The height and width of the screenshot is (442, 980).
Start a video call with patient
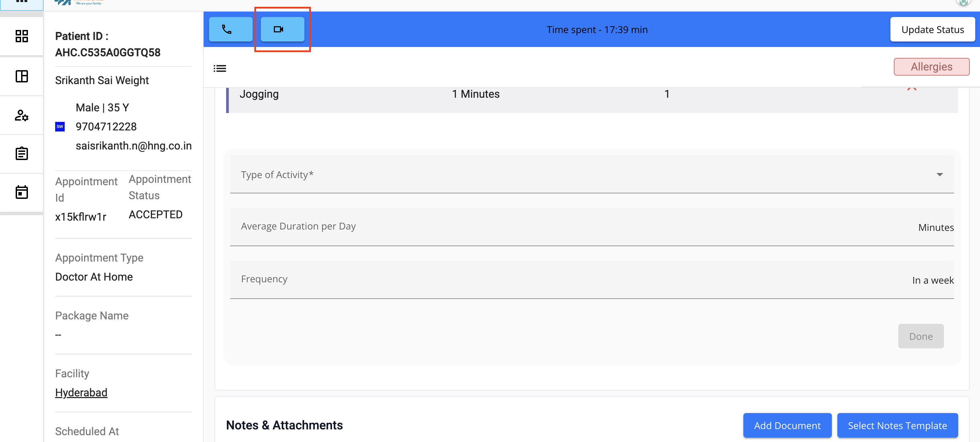282,29
